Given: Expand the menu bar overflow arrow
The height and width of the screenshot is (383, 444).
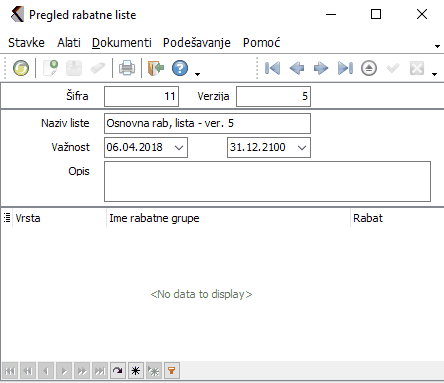Looking at the screenshot, I should [x=437, y=46].
